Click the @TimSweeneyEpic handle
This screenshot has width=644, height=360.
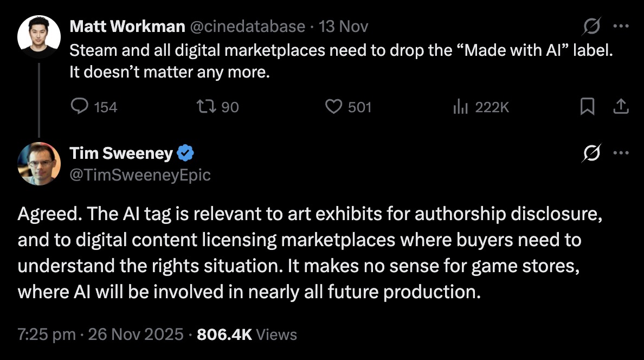point(140,175)
